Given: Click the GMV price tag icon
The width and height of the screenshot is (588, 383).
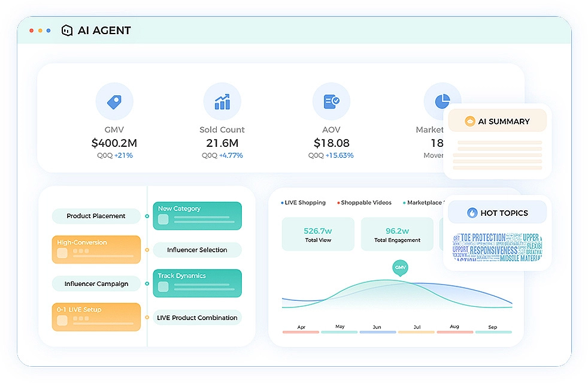Looking at the screenshot, I should [114, 101].
